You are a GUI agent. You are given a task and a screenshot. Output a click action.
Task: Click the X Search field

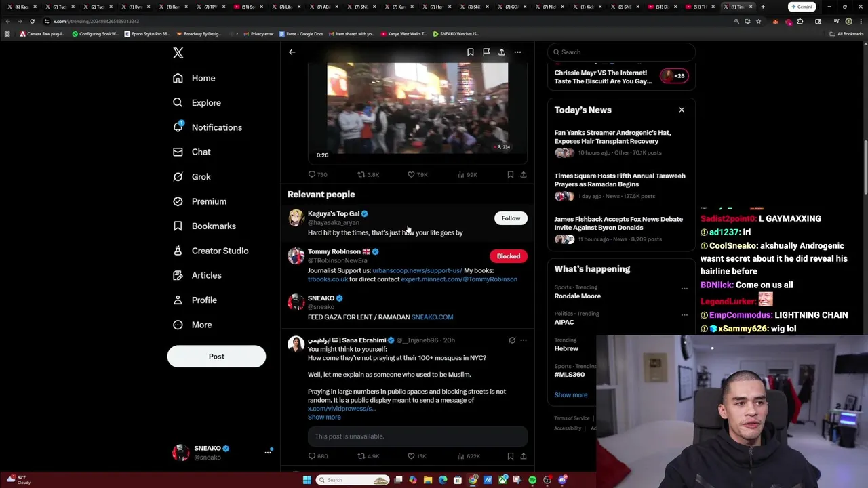pos(621,52)
